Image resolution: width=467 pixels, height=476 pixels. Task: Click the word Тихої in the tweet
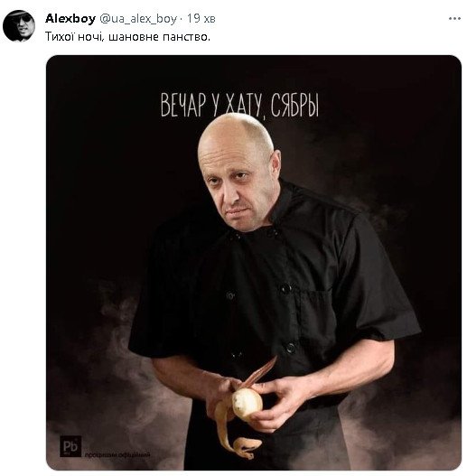click(x=60, y=37)
